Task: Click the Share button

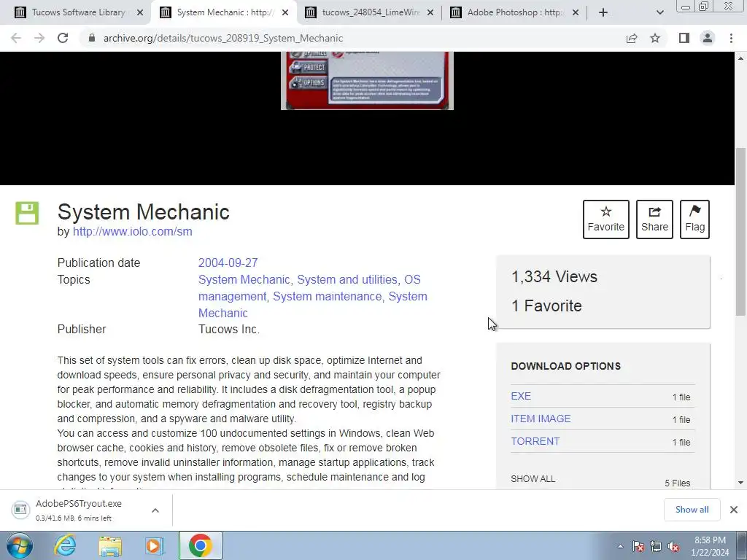Action: pos(654,219)
